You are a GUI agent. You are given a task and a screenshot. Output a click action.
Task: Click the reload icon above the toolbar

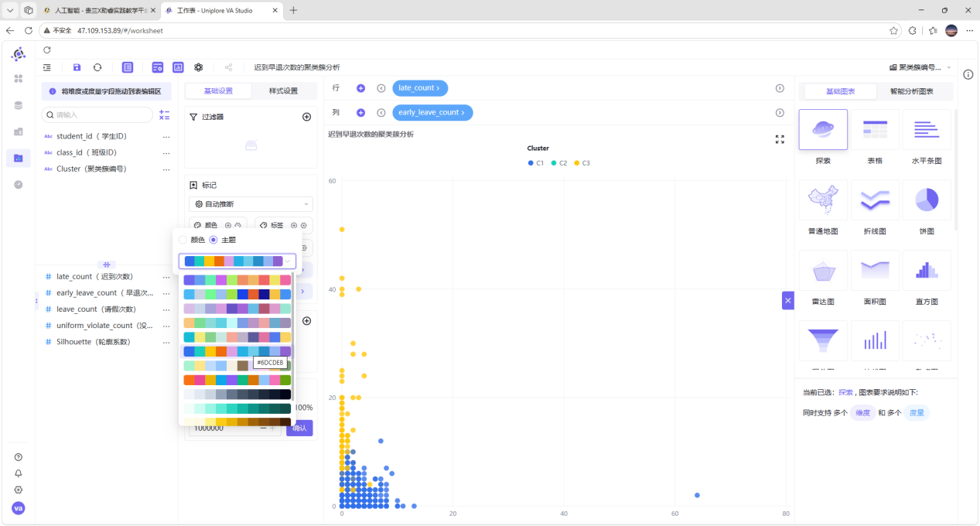point(47,50)
